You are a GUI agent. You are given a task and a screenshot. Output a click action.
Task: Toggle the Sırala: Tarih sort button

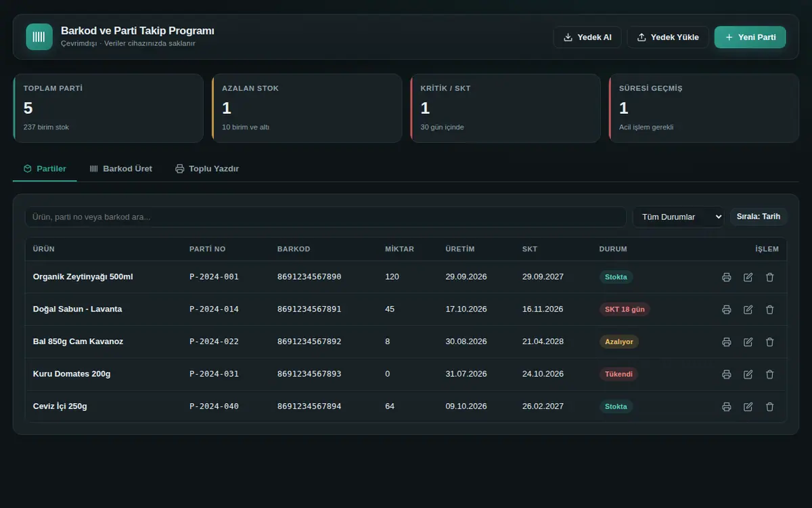759,217
